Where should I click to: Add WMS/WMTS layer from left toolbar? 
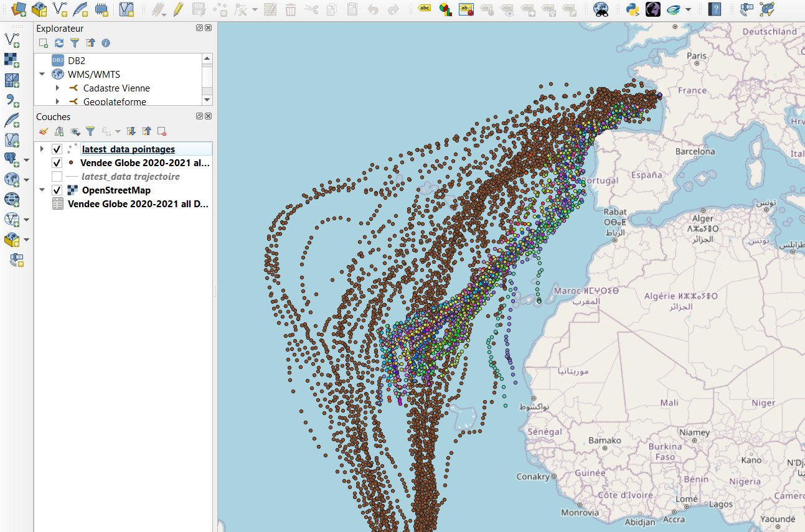[11, 180]
